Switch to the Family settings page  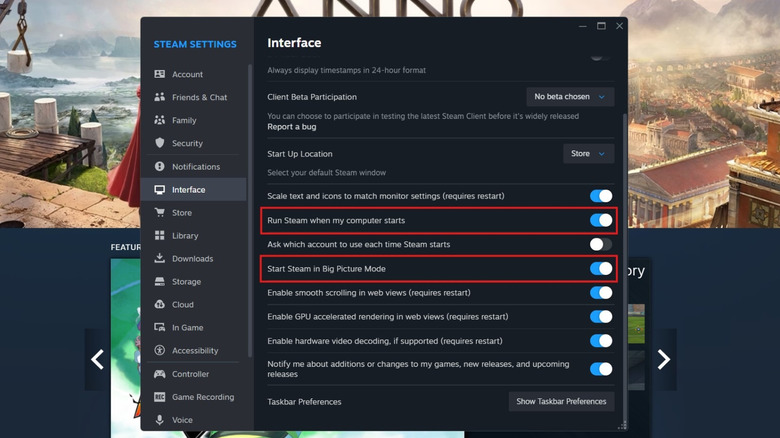[194, 120]
